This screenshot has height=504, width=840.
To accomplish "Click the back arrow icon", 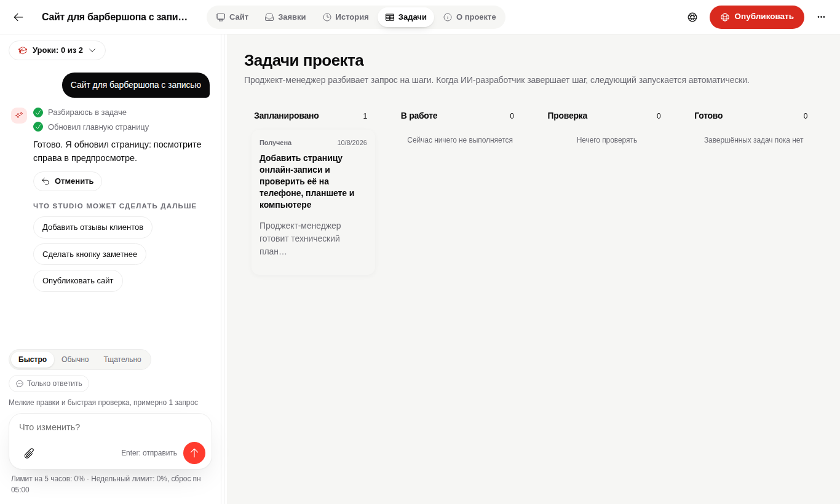I will pos(18,17).
